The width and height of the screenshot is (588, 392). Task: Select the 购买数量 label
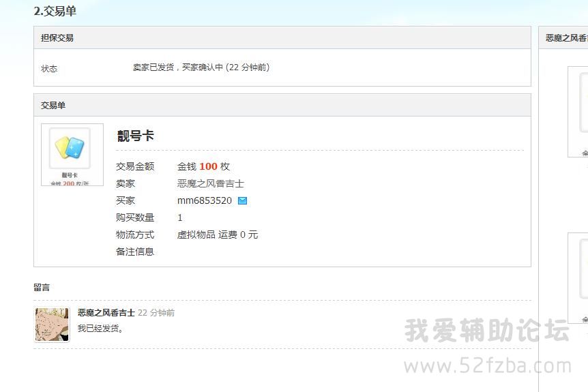tap(135, 217)
